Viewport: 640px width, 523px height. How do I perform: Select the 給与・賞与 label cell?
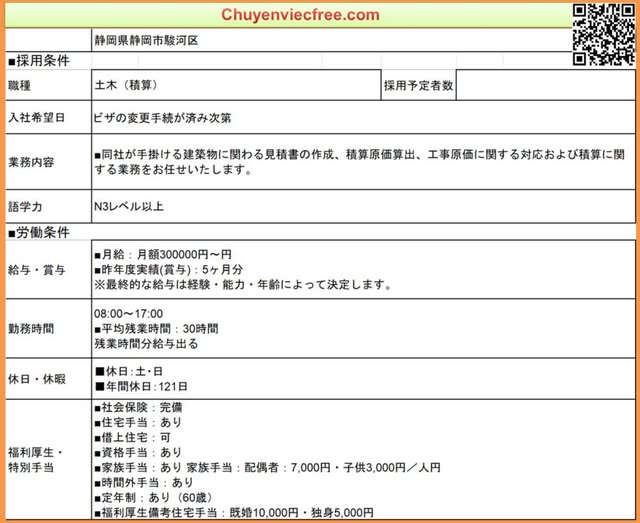click(36, 270)
